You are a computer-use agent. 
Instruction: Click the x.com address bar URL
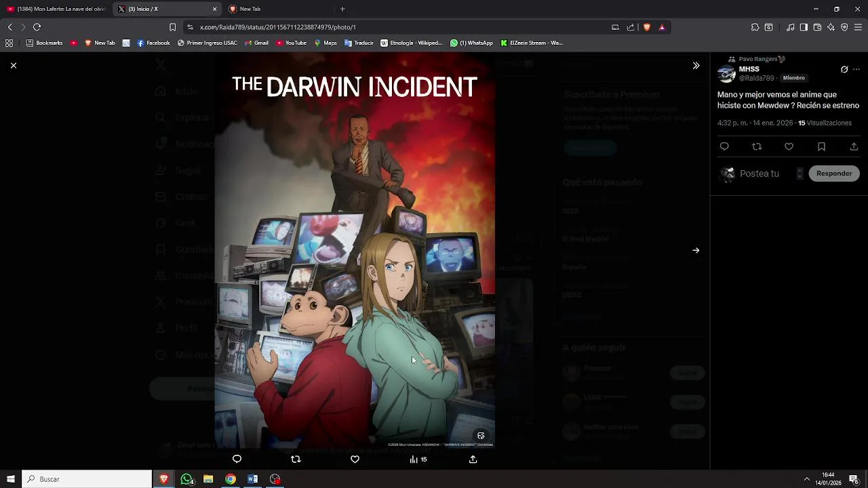point(278,27)
